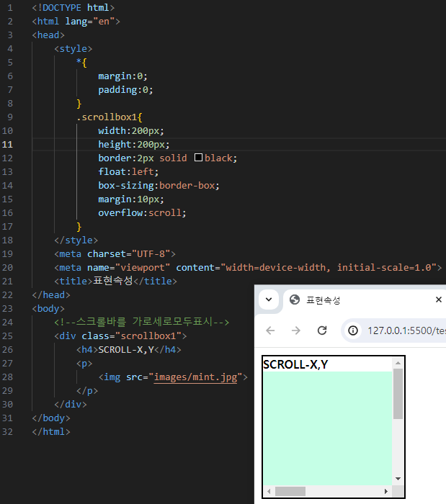Click the meta charset="UTF-8" line

(x=115, y=254)
